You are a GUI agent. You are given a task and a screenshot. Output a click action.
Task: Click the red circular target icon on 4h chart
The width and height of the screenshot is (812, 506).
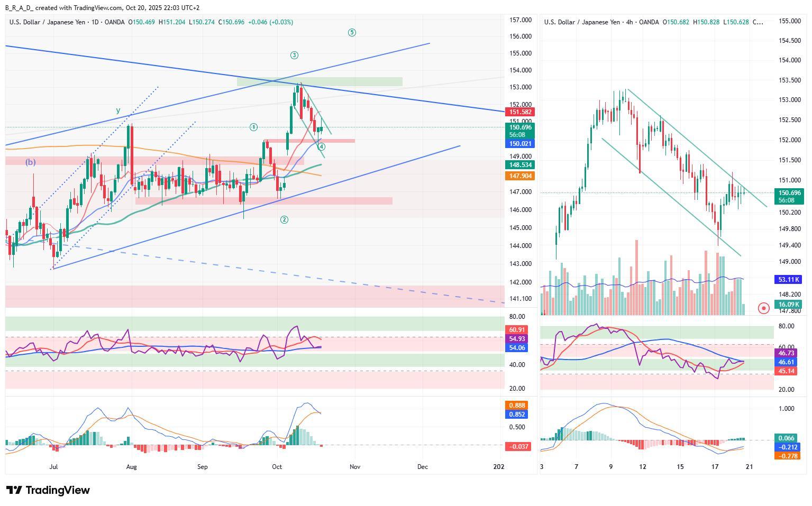[763, 308]
